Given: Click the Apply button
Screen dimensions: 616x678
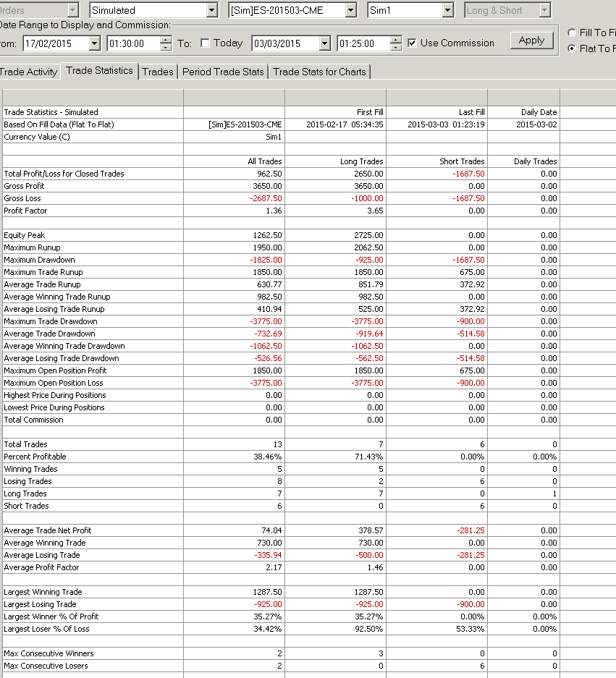Looking at the screenshot, I should point(531,41).
